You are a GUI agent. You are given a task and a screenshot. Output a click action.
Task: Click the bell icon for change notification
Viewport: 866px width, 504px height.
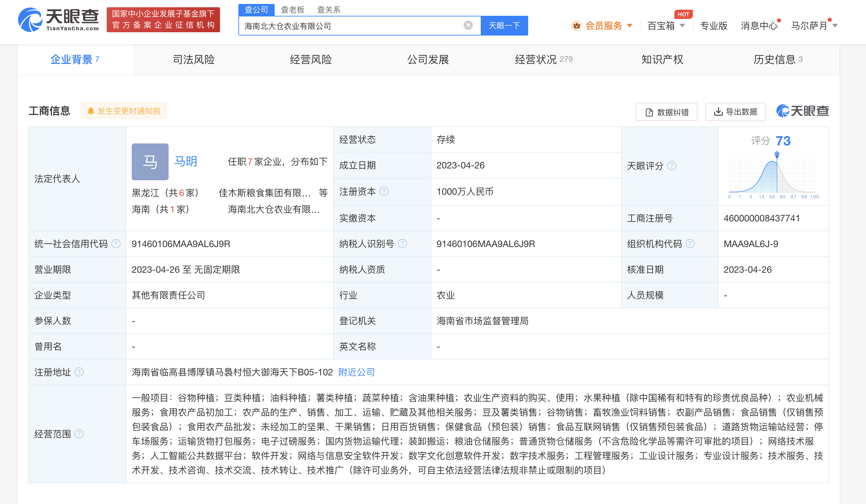tap(91, 111)
